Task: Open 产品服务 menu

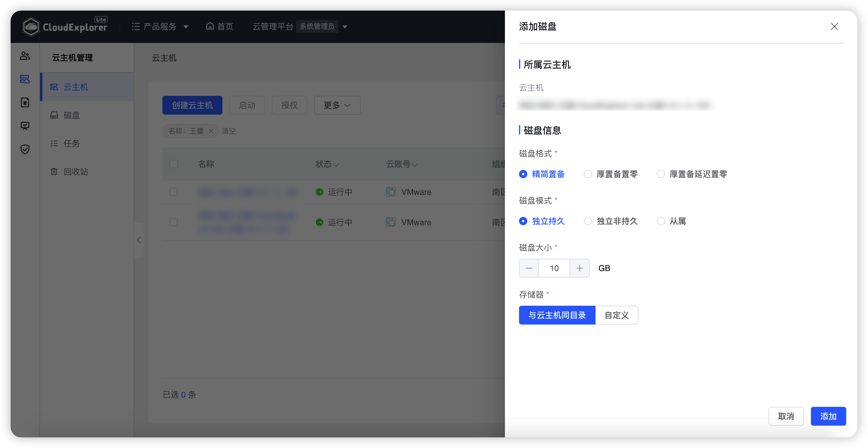Action: 160,26
